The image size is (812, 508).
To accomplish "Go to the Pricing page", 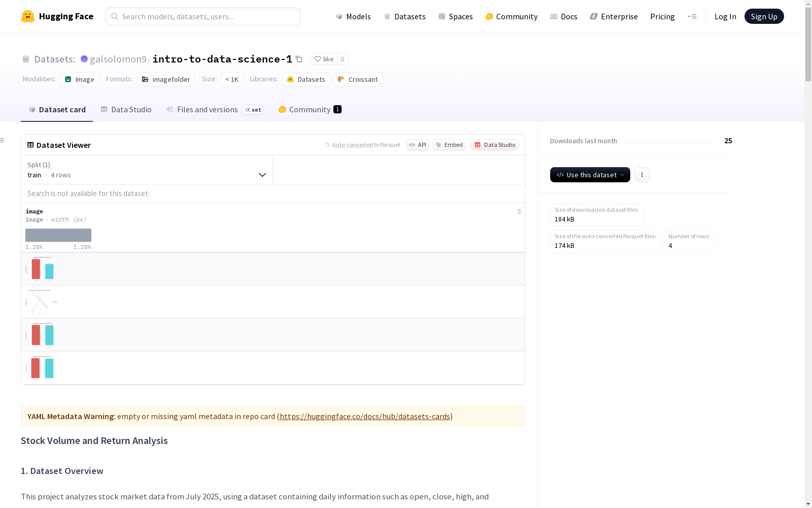I will pos(662,16).
